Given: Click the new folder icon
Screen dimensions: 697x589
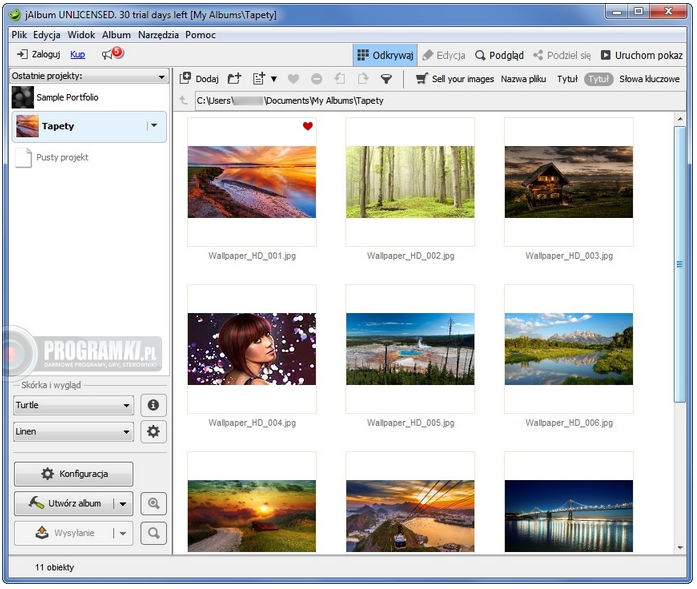Looking at the screenshot, I should coord(234,79).
